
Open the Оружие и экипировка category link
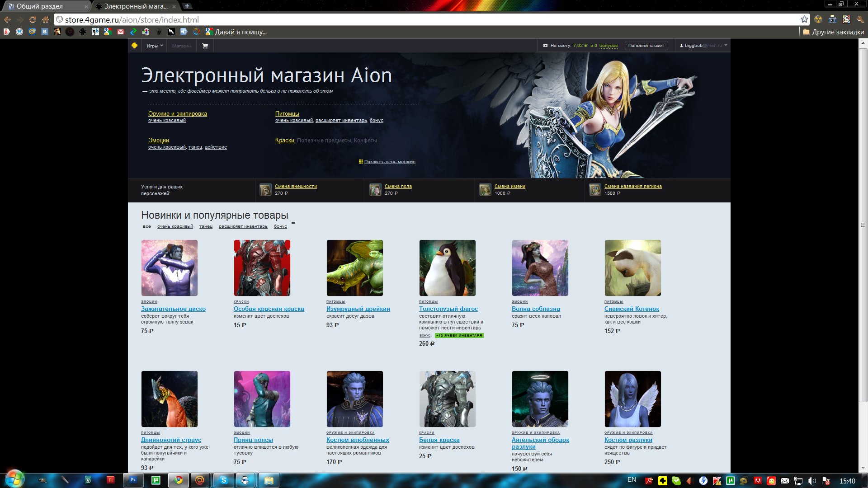177,114
